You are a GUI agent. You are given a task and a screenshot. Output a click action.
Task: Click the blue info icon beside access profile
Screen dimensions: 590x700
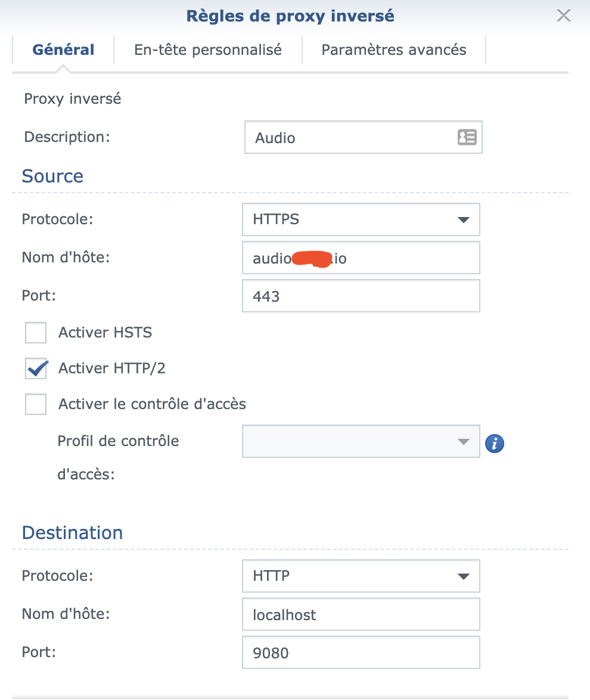tap(495, 444)
